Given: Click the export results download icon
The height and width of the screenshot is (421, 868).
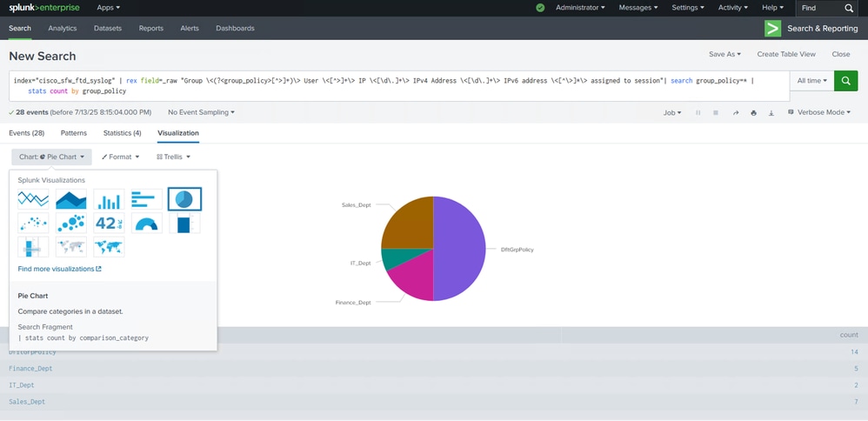Looking at the screenshot, I should point(771,112).
